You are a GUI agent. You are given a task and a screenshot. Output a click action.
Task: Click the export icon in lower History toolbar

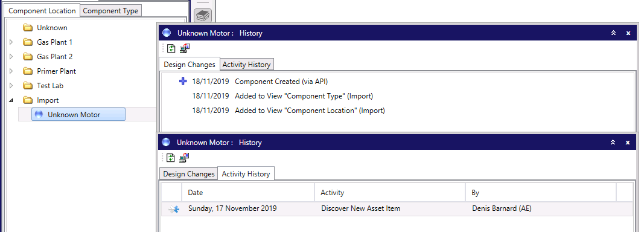185,158
